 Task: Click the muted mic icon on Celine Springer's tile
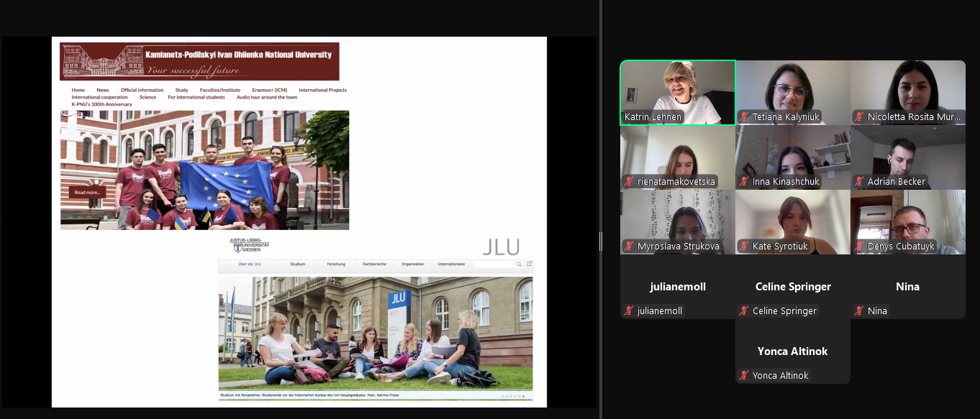744,311
